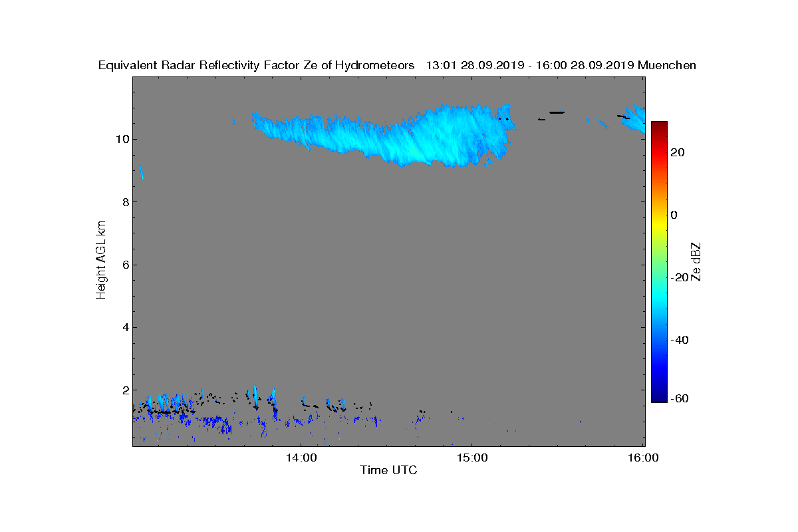Click the colorbar label -60
Screen dimensions: 798x532
pos(680,398)
